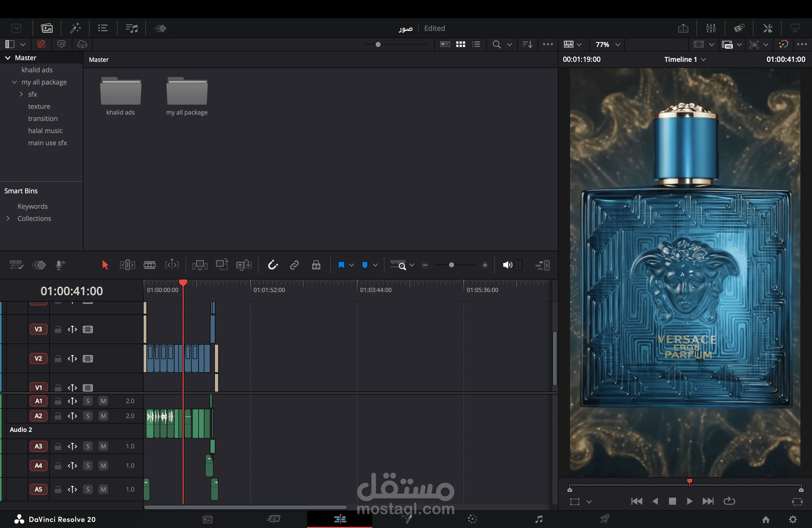
Task: Open the timeline zoom mode dropdown
Action: 412,265
